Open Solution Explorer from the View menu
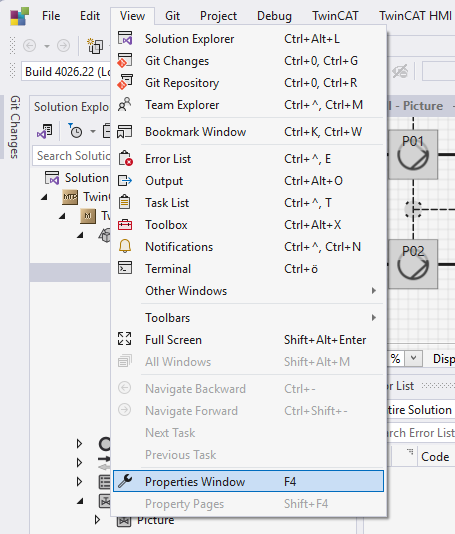 pyautogui.click(x=248, y=39)
